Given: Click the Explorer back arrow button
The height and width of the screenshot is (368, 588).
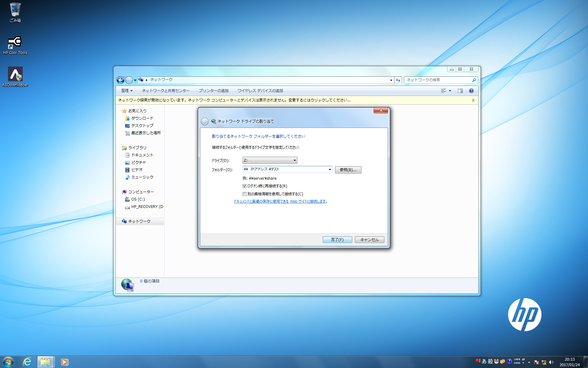Looking at the screenshot, I should tap(120, 80).
